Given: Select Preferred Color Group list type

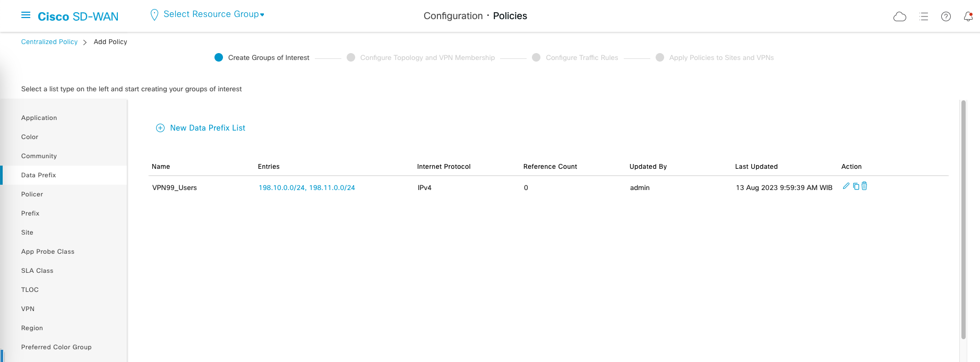Looking at the screenshot, I should (56, 347).
